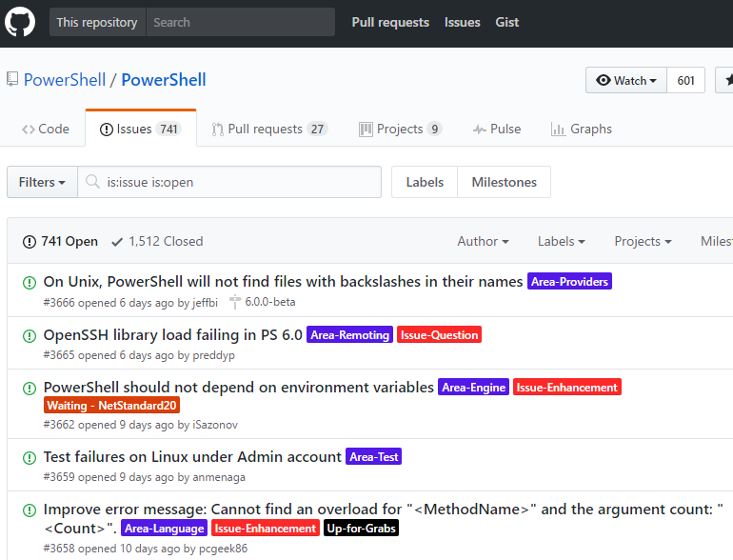Click the checkmark icon next to 1,512 Closed
Viewport: 733px width, 560px height.
pyautogui.click(x=117, y=242)
